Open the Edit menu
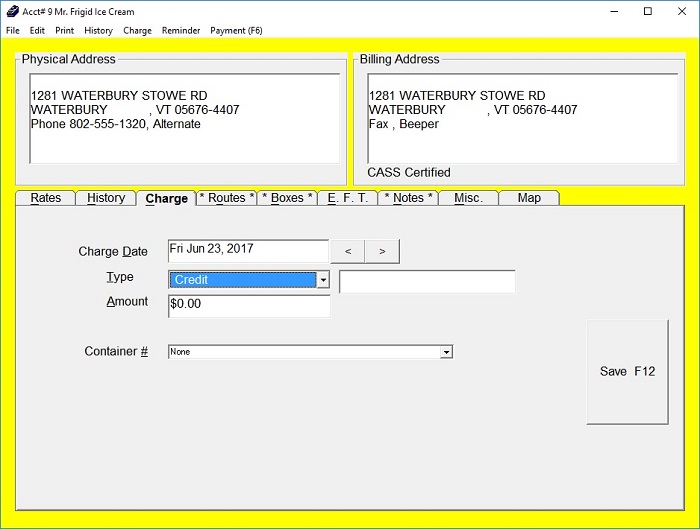The image size is (700, 529). click(37, 31)
